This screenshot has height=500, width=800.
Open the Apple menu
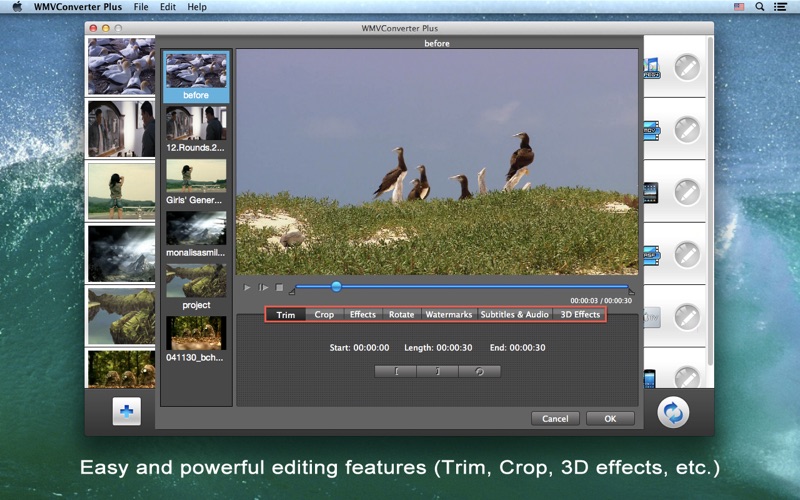click(x=17, y=7)
